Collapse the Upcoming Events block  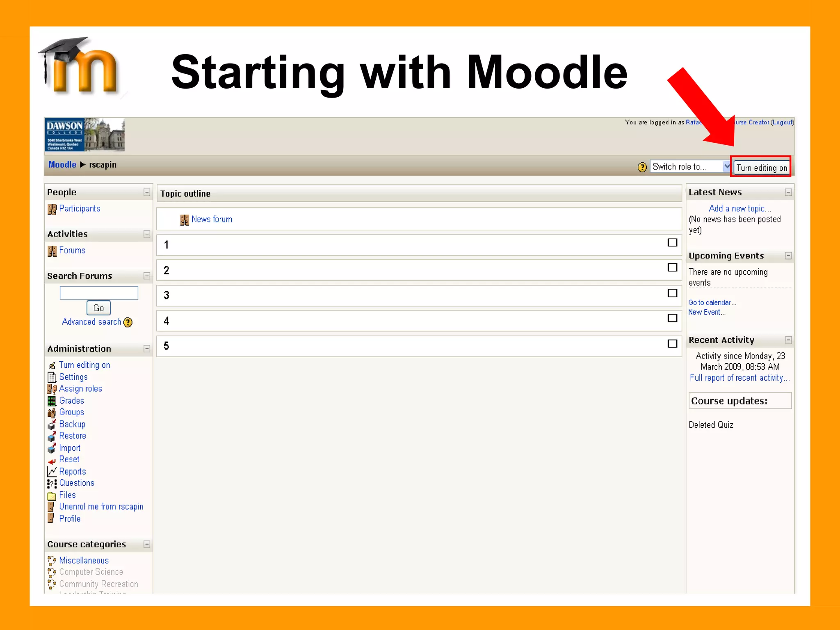pos(788,256)
